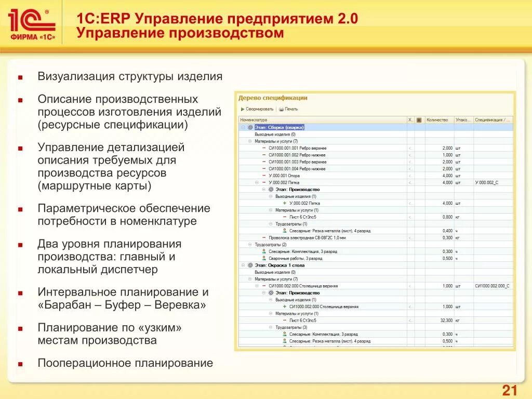Select the СИ1000.001.004 Ребро нижнее row
Viewport: 532px width, 399px height.
coord(376,169)
